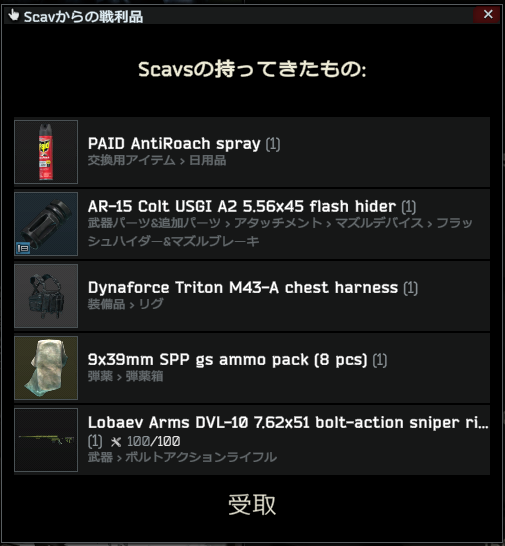Click the 交換用アイテム › 日用品 category path
This screenshot has width=505, height=546.
[x=157, y=160]
